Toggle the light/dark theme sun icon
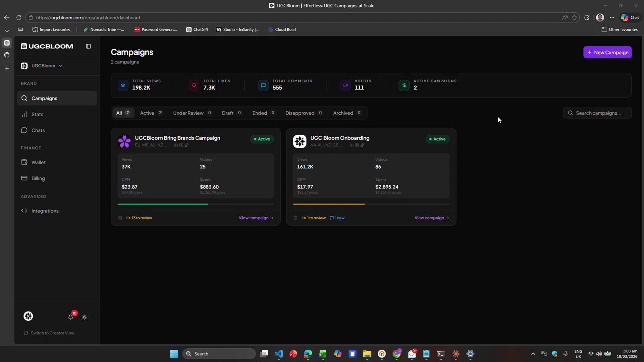The image size is (644, 362). pyautogui.click(x=84, y=317)
